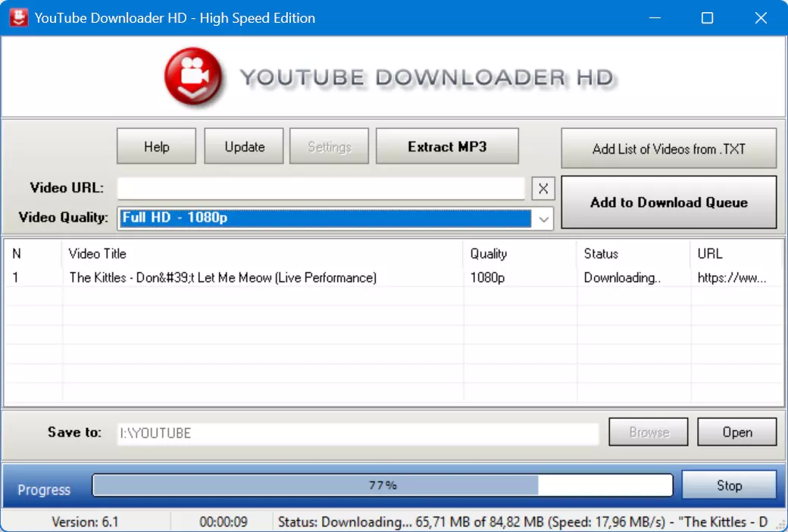Select The Kittles video row title

pyautogui.click(x=223, y=277)
